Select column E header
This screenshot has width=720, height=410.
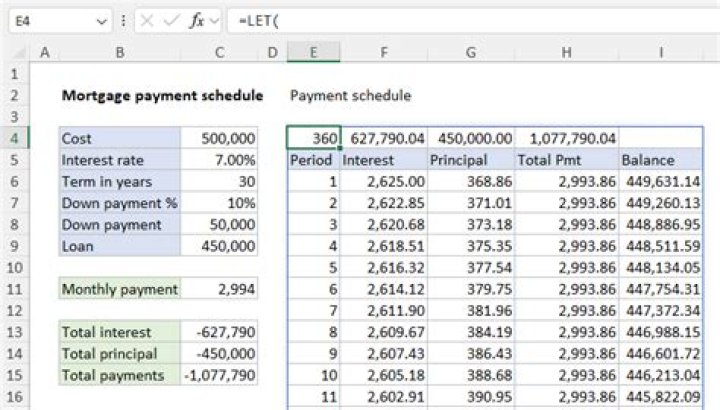314,52
